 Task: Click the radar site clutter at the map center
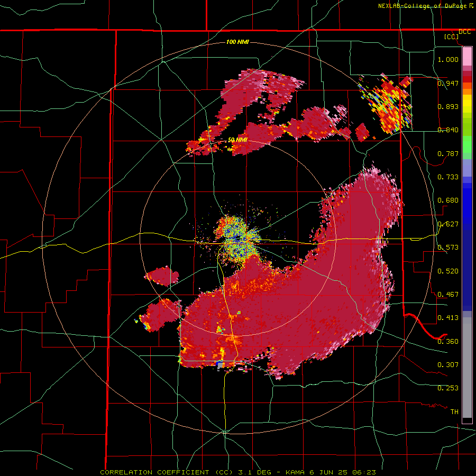click(x=239, y=240)
